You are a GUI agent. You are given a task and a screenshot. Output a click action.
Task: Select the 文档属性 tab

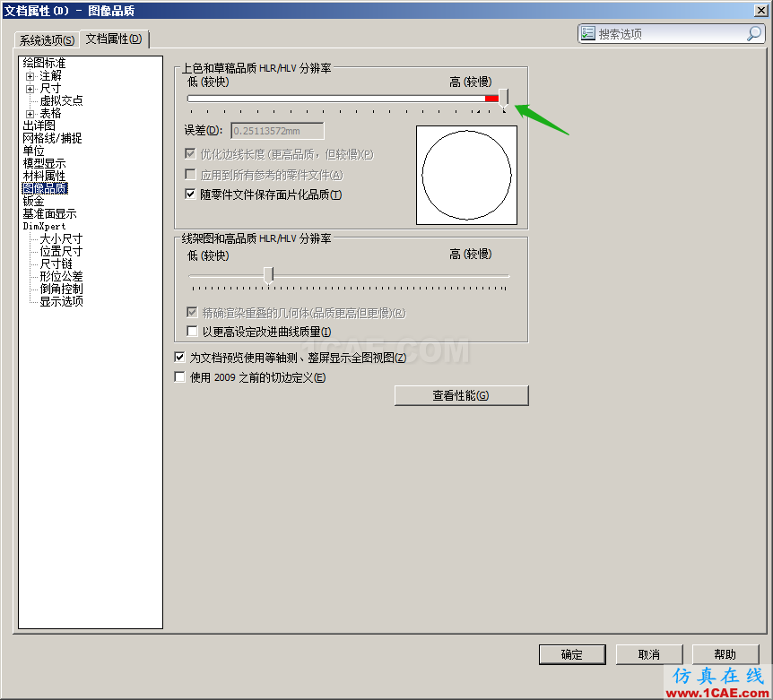pos(114,39)
